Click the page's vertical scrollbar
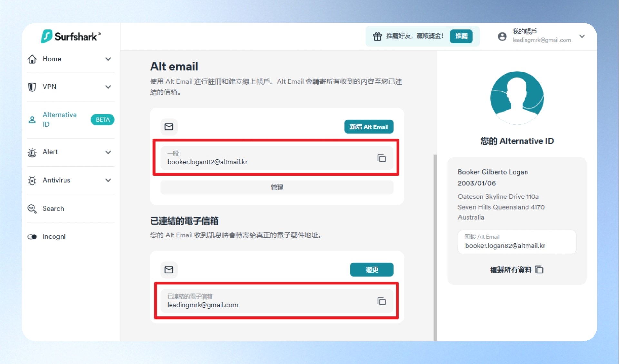This screenshot has height=364, width=619. pos(435,247)
